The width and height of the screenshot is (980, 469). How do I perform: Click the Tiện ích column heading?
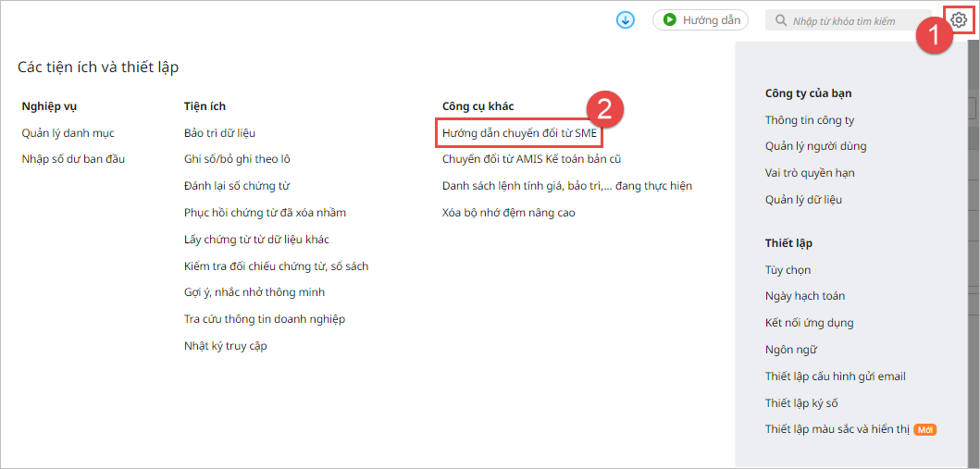(205, 106)
